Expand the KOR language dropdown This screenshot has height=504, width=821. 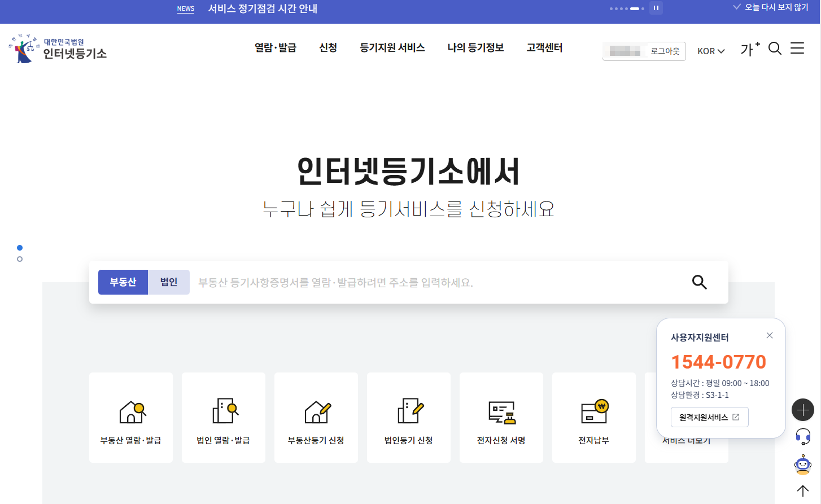tap(711, 51)
